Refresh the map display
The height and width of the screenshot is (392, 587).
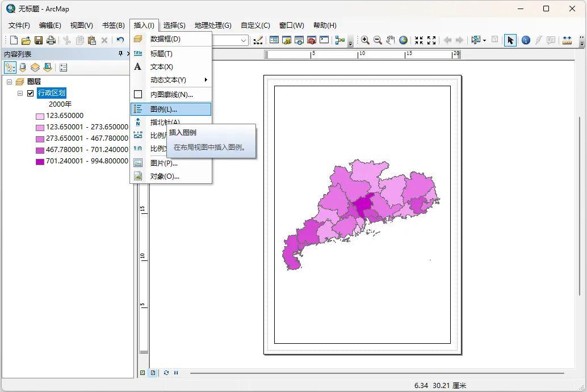[x=166, y=373]
